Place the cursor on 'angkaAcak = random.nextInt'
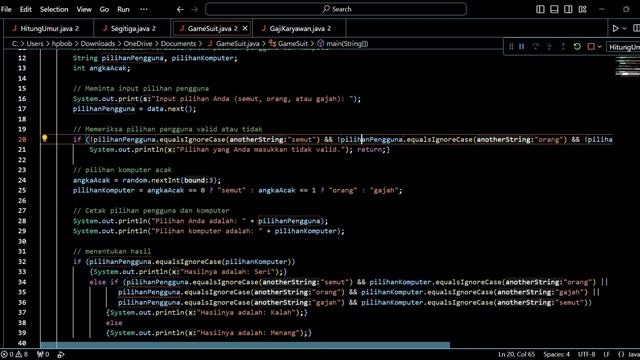 click(127, 180)
